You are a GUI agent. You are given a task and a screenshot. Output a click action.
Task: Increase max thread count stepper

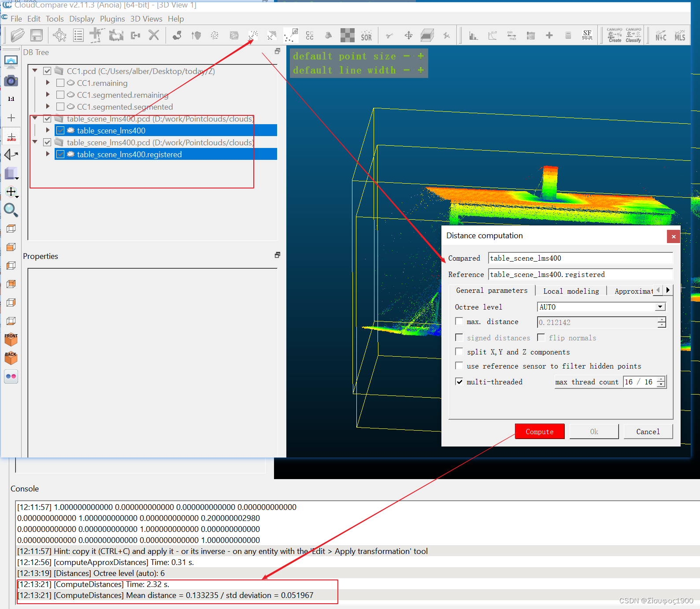[x=661, y=379]
